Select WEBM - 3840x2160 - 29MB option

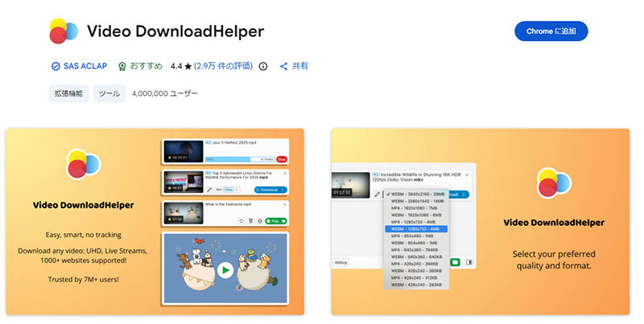tap(416, 195)
